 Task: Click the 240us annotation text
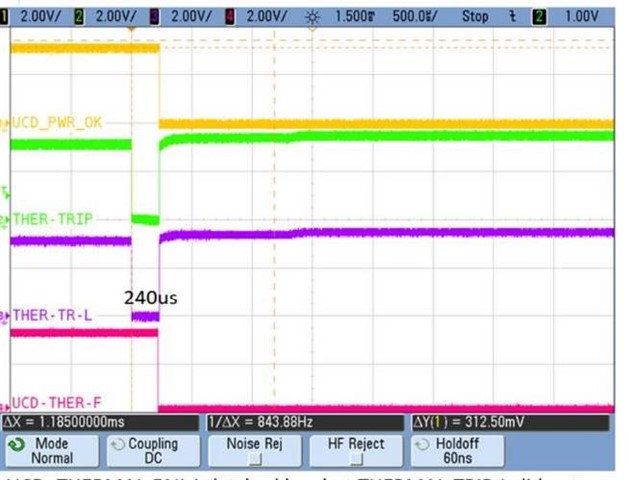click(151, 298)
